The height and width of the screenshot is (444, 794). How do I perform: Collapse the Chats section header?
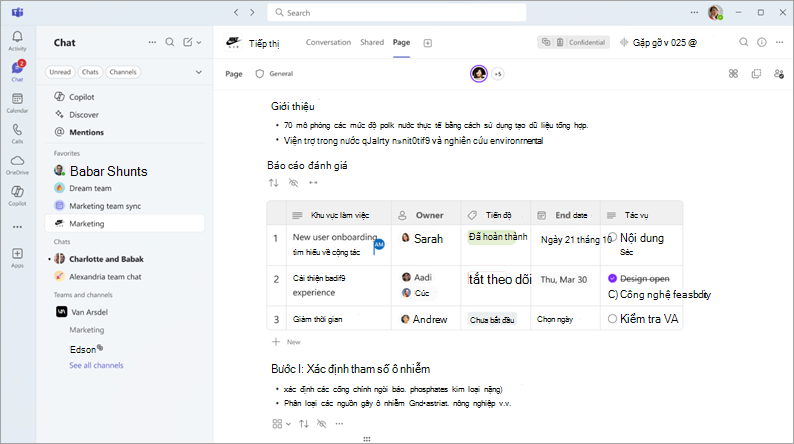tap(62, 242)
